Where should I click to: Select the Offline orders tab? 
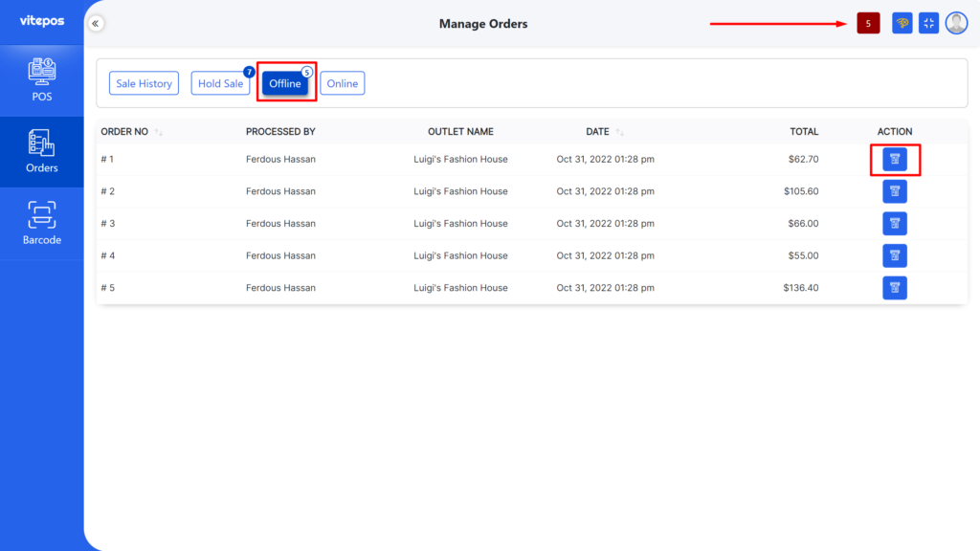285,83
